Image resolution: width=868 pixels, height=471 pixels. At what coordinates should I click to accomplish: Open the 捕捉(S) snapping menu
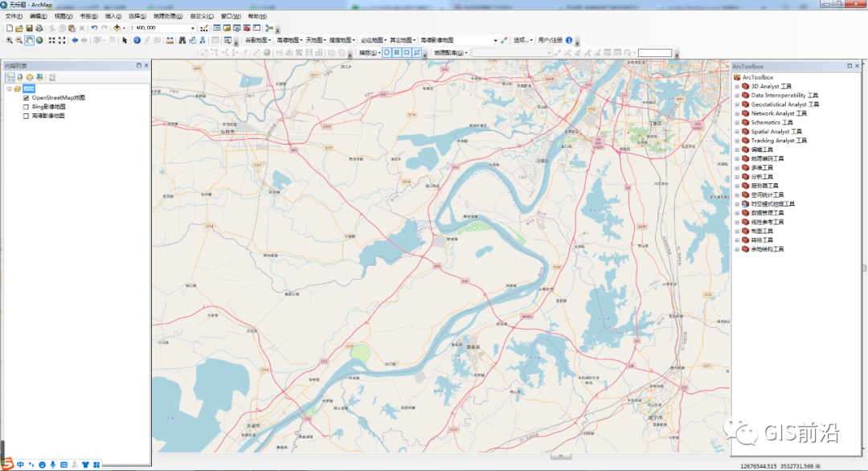click(x=369, y=52)
